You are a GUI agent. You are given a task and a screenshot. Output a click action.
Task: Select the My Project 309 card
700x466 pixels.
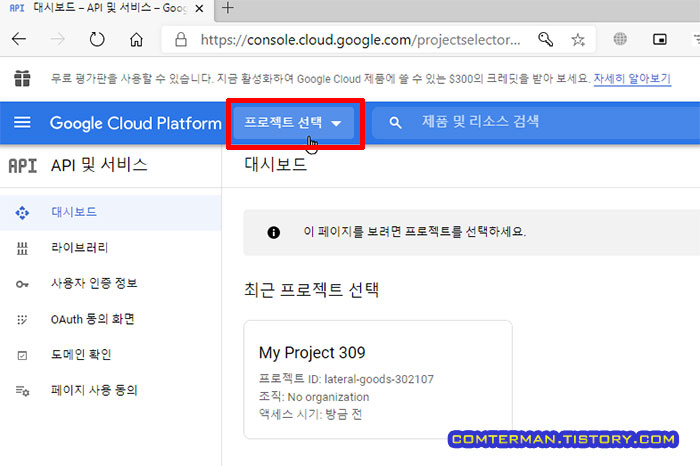tap(378, 379)
